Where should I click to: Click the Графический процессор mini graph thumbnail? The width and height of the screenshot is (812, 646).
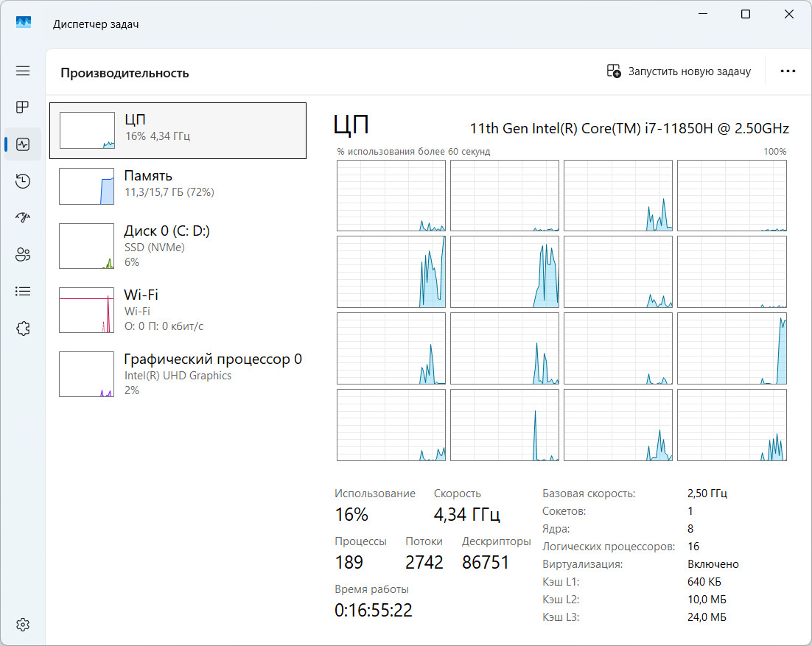[x=87, y=374]
